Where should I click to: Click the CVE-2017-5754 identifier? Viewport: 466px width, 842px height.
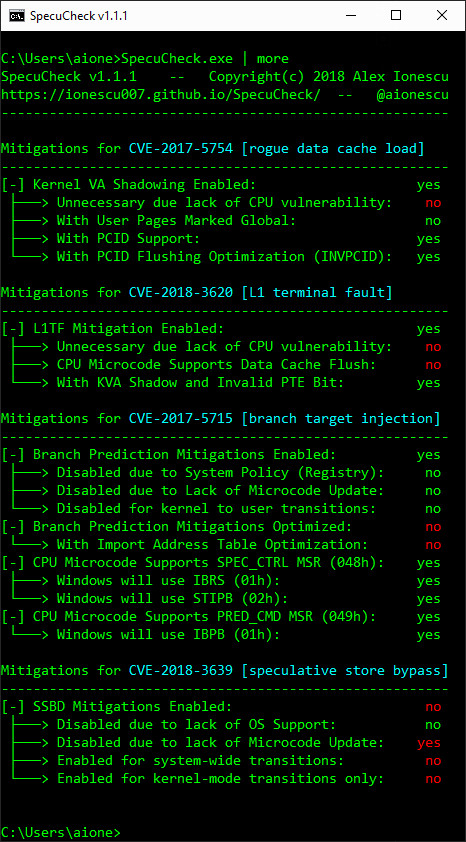181,149
